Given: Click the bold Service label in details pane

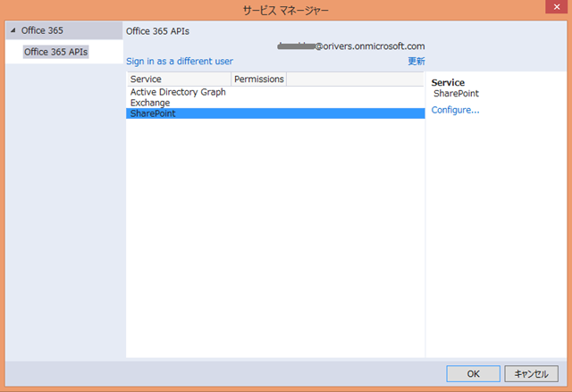Looking at the screenshot, I should 448,82.
